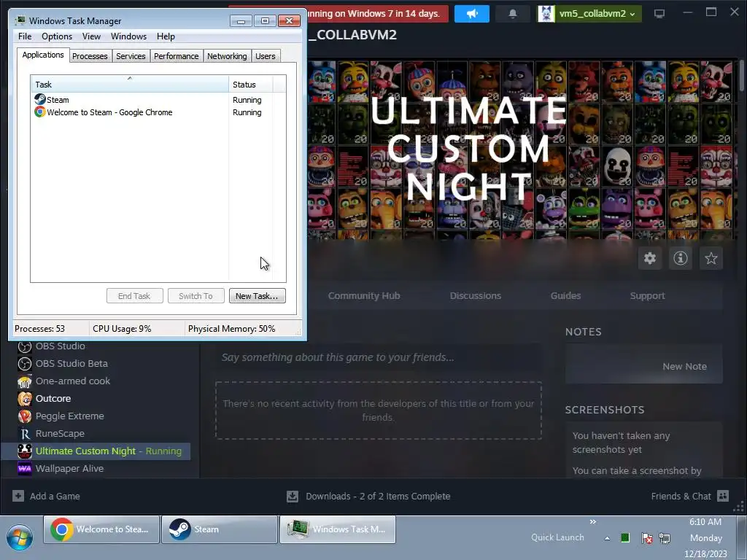Switch Steam to Big Picture monitor icon
This screenshot has width=747, height=560.
(x=659, y=13)
